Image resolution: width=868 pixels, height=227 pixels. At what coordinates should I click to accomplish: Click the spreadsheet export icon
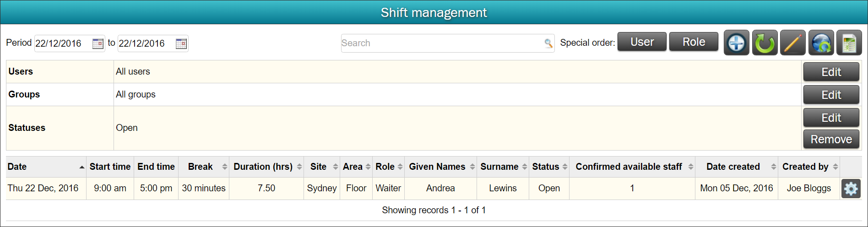[x=849, y=43]
